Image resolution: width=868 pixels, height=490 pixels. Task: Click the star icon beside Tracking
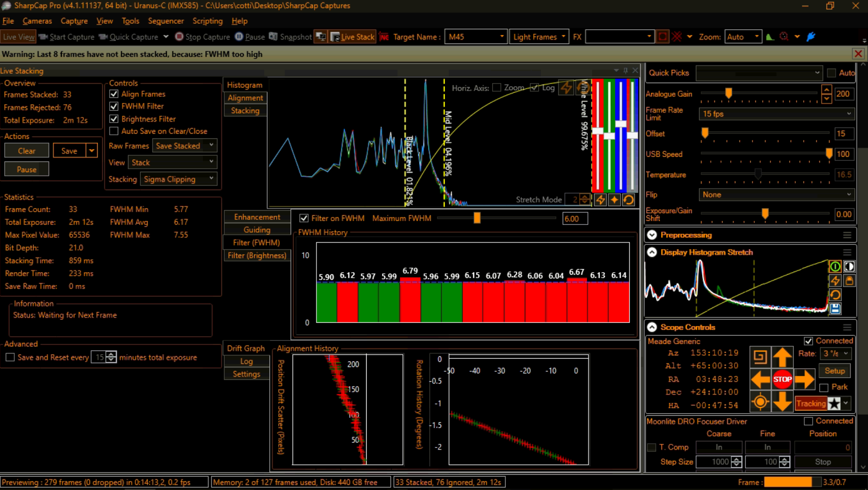click(834, 403)
